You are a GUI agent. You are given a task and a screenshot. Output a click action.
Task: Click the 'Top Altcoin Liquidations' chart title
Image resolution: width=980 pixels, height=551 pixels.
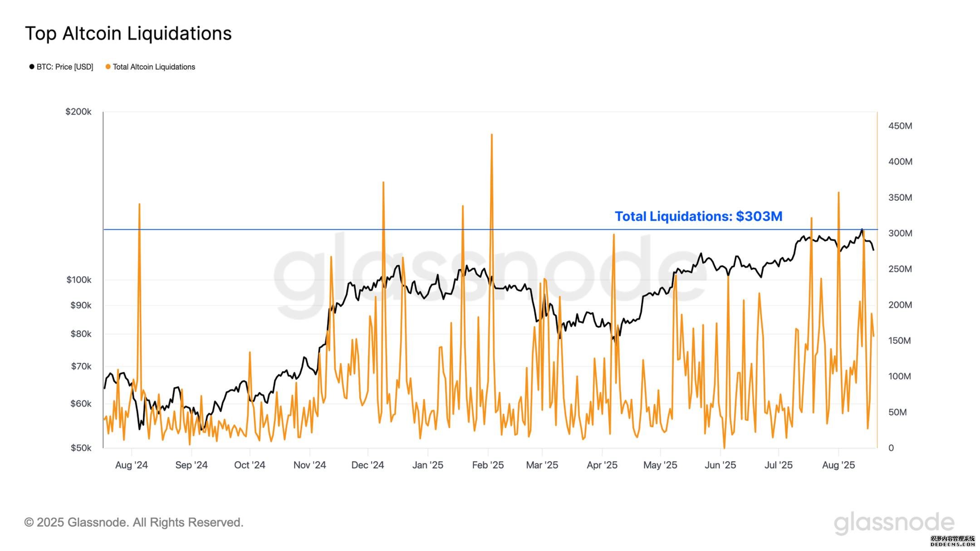pos(128,34)
